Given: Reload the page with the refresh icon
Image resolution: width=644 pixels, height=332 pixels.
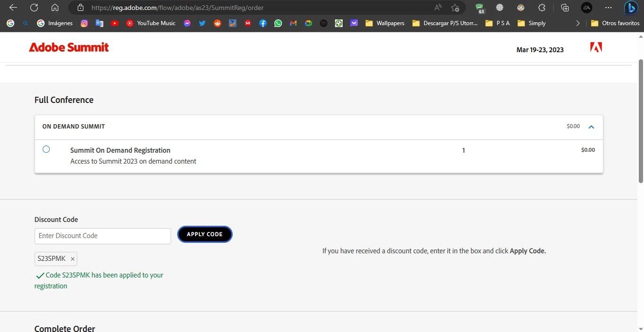Looking at the screenshot, I should (x=34, y=8).
